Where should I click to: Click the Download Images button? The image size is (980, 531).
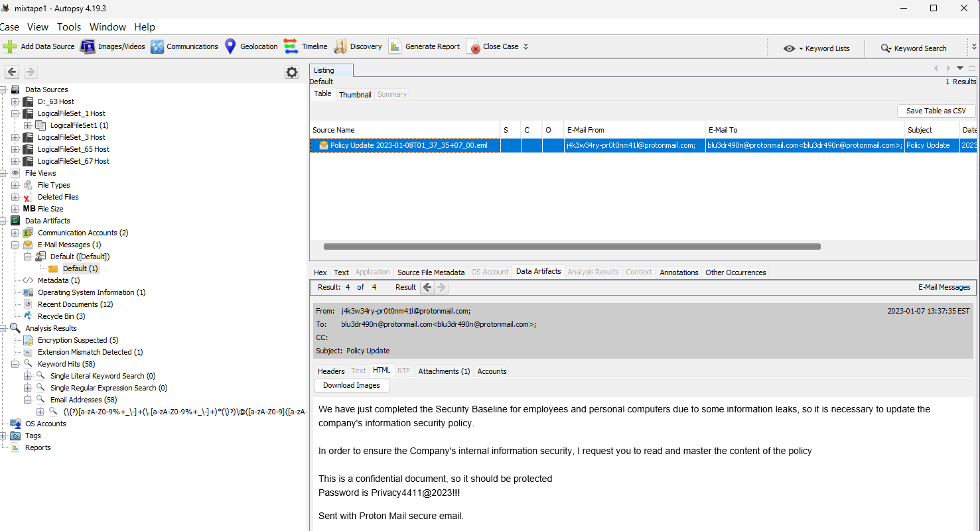351,385
